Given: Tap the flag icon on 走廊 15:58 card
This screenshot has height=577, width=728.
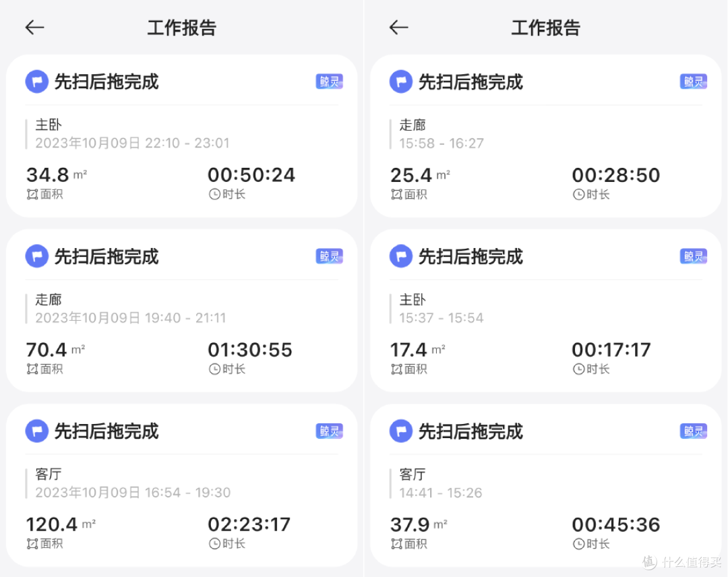Looking at the screenshot, I should coord(400,82).
